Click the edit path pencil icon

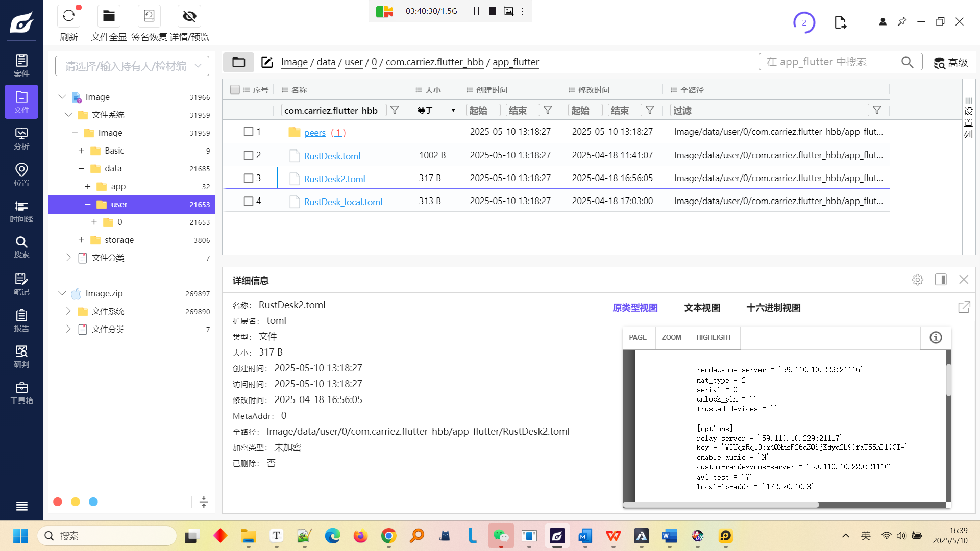pos(267,62)
